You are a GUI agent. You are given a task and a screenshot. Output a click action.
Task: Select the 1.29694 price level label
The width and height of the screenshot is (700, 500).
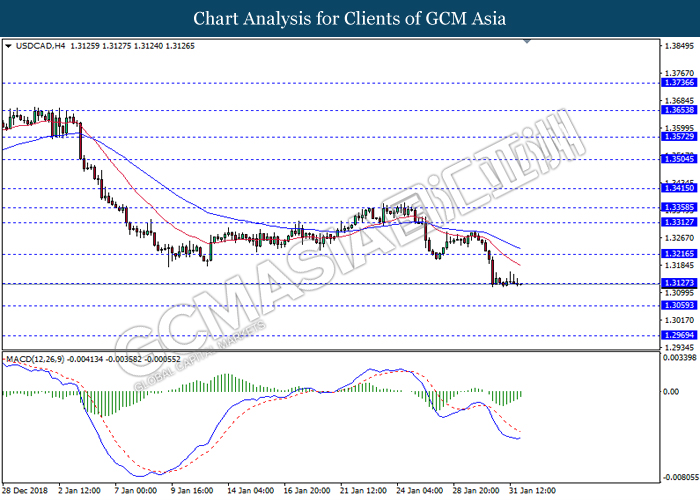(x=679, y=335)
